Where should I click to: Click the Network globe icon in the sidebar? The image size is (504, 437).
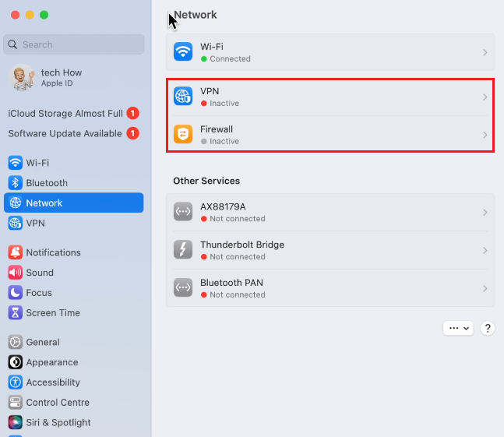[x=15, y=203]
